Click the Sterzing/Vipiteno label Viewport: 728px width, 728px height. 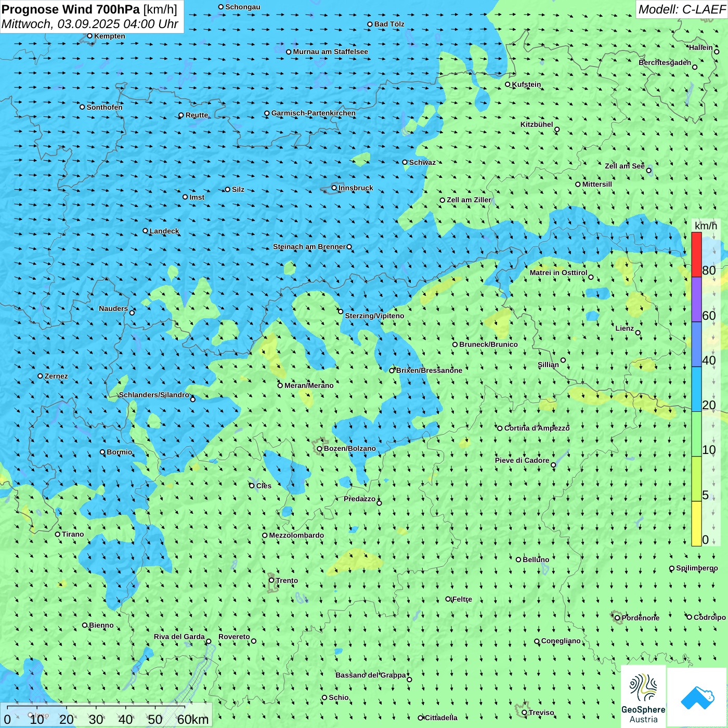click(x=374, y=316)
